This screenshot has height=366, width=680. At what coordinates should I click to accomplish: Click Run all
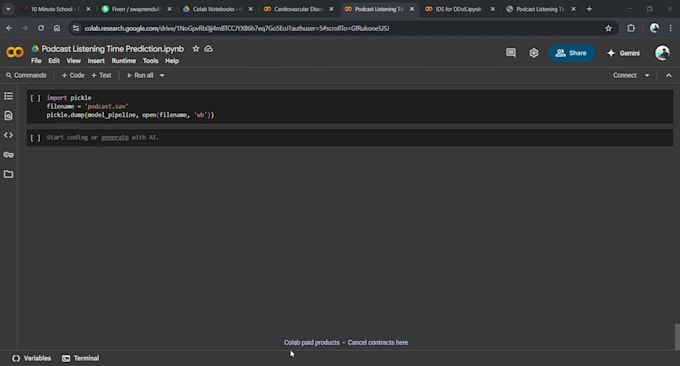coord(140,75)
